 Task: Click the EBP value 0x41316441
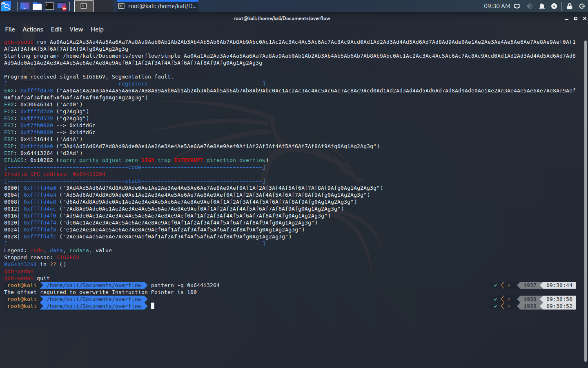point(37,139)
